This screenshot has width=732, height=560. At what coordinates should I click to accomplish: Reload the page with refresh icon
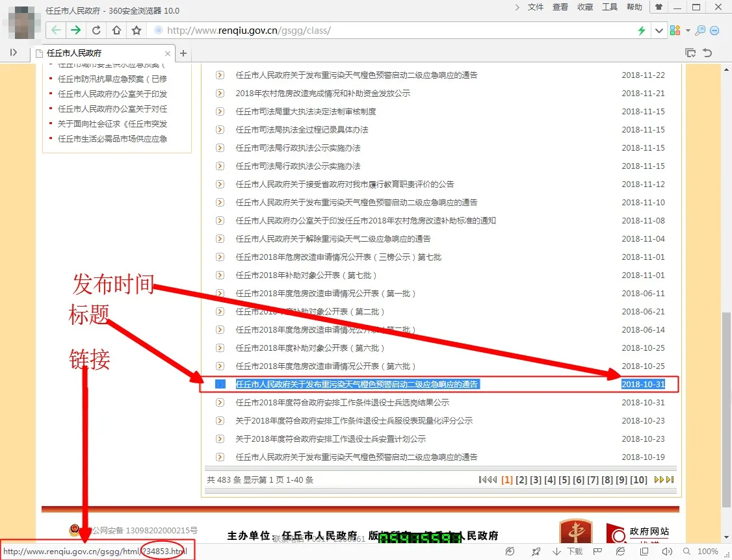[96, 31]
